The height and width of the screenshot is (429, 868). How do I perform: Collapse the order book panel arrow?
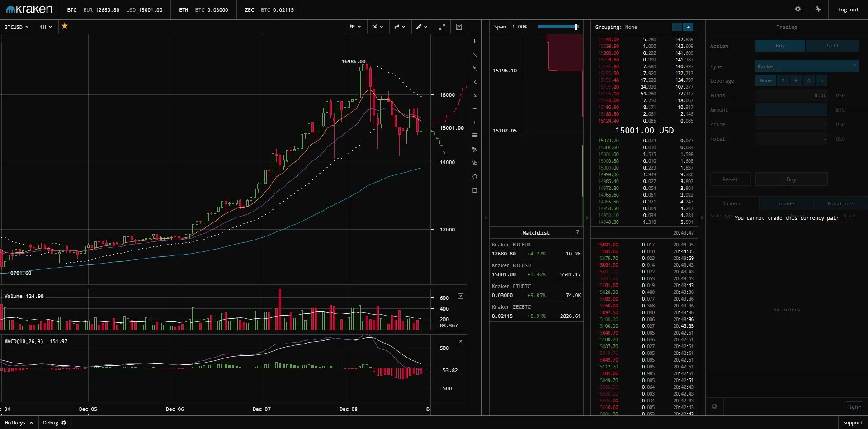tap(702, 218)
